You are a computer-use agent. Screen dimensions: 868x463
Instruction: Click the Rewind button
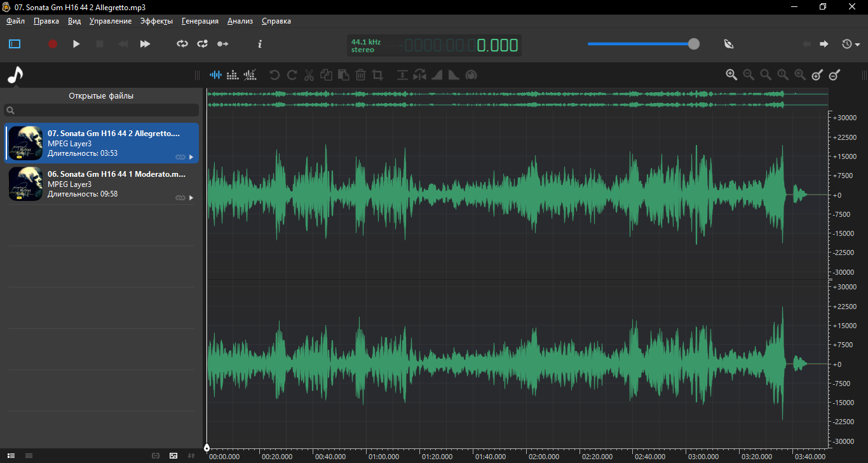(123, 44)
